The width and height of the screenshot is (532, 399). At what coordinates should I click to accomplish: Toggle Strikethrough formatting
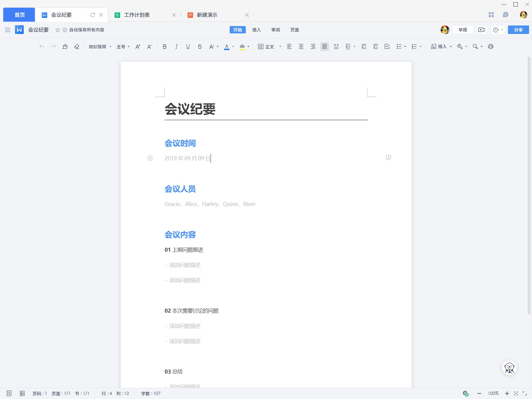click(200, 47)
